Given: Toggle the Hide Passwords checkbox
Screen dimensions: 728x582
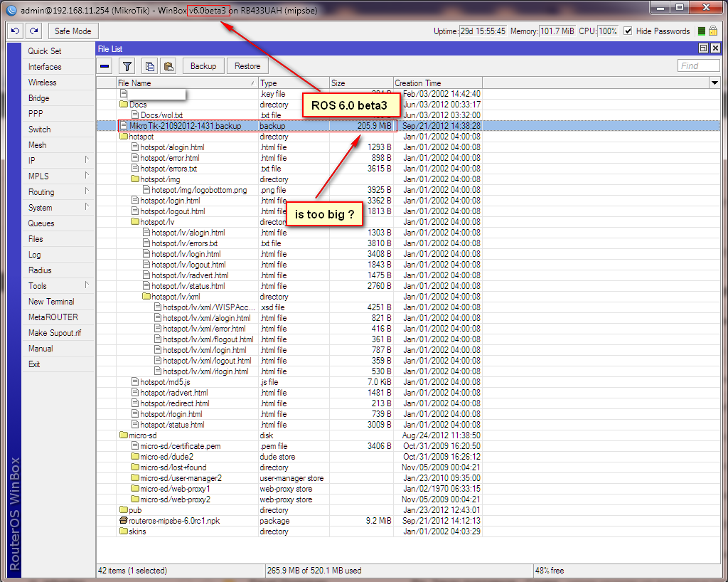Looking at the screenshot, I should (x=628, y=31).
